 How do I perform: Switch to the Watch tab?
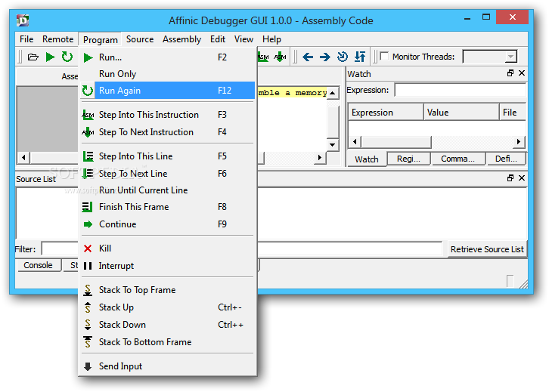coord(367,159)
